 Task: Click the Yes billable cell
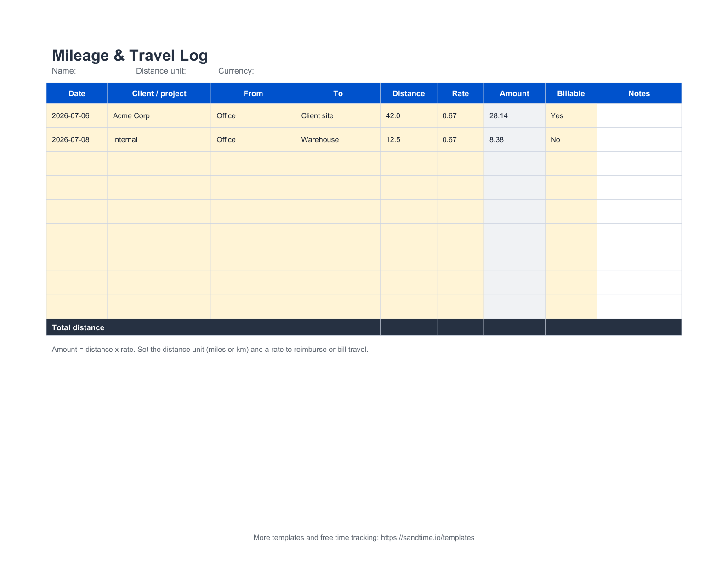click(571, 116)
